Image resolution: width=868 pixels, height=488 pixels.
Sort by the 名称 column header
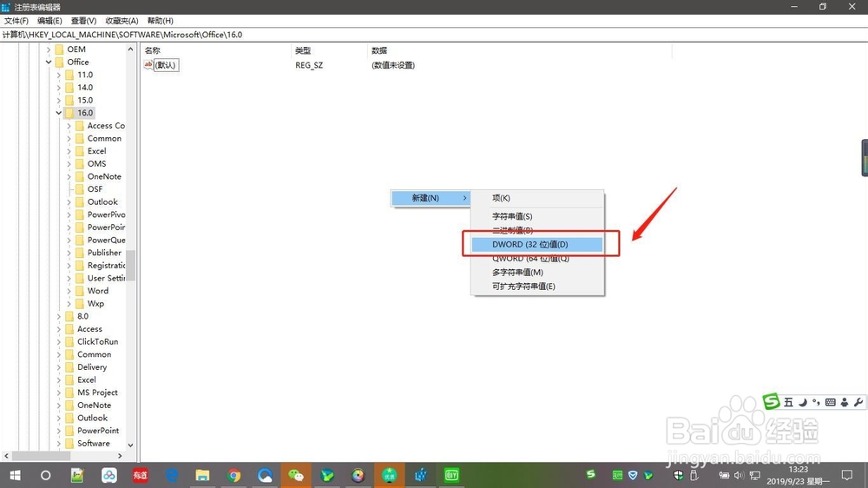click(x=216, y=50)
